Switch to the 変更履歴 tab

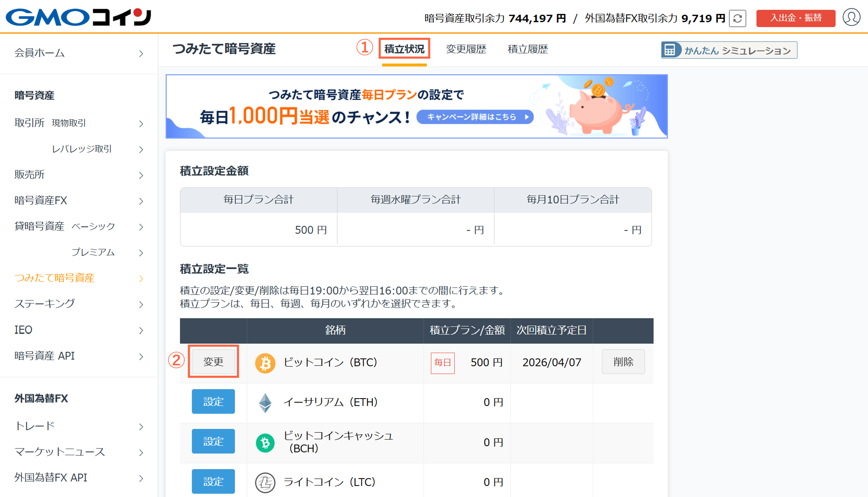466,49
